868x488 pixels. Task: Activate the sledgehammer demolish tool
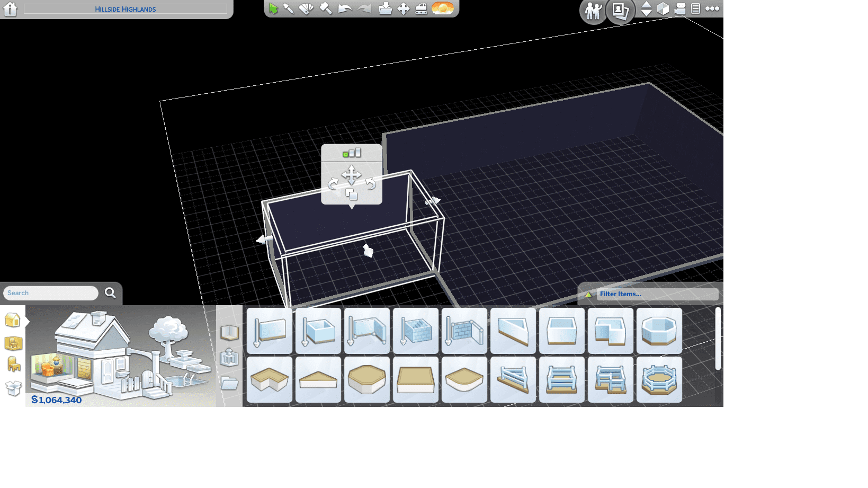click(x=326, y=9)
